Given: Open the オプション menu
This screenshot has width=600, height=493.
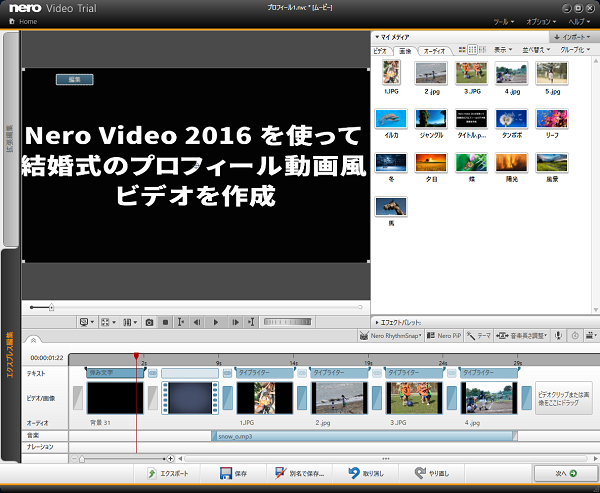Looking at the screenshot, I should pyautogui.click(x=541, y=22).
